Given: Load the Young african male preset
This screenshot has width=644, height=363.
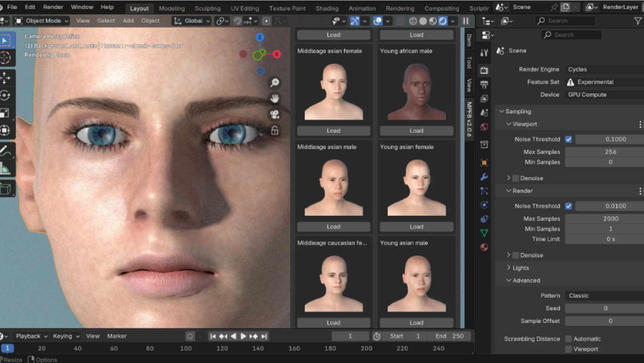Looking at the screenshot, I should click(416, 130).
